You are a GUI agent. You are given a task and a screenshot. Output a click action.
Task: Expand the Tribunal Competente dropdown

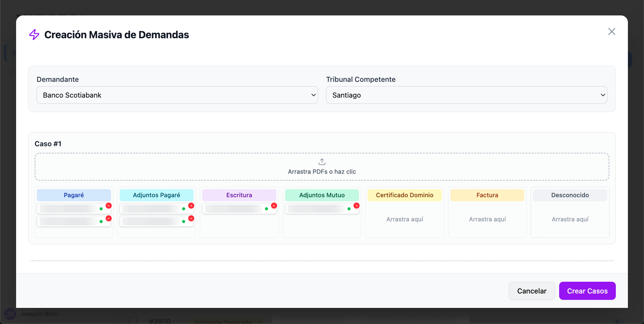click(467, 95)
